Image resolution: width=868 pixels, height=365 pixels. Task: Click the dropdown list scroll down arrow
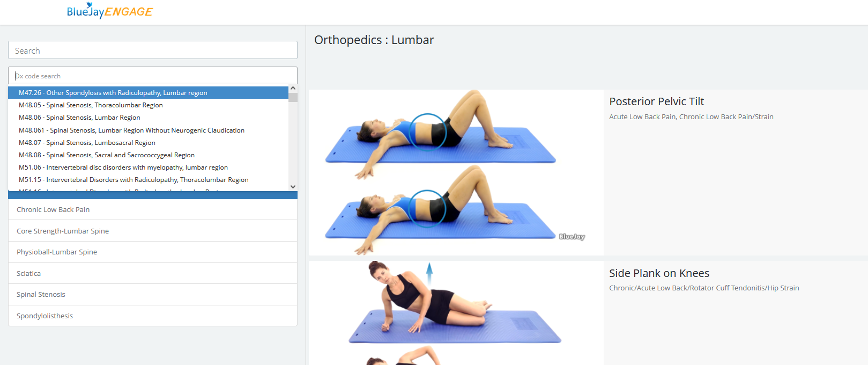pyautogui.click(x=293, y=187)
